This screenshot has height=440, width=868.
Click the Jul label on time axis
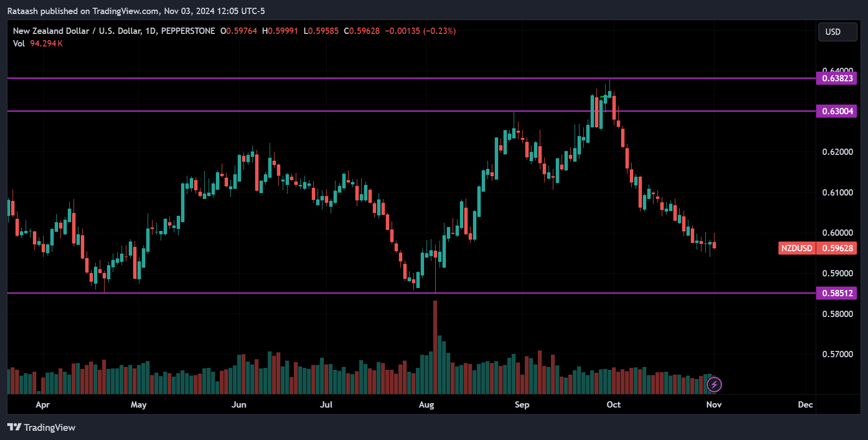(x=326, y=405)
